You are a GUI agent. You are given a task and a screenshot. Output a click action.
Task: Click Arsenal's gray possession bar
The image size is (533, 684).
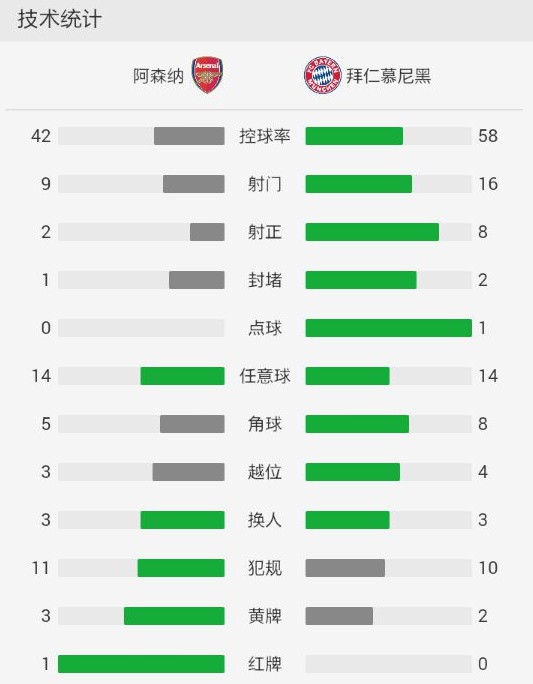coord(189,136)
